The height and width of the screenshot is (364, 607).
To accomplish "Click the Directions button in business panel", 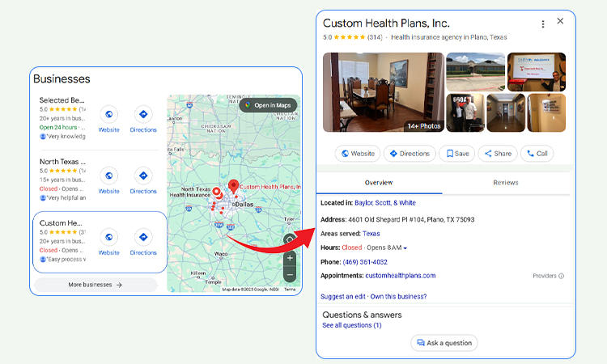I will click(410, 154).
